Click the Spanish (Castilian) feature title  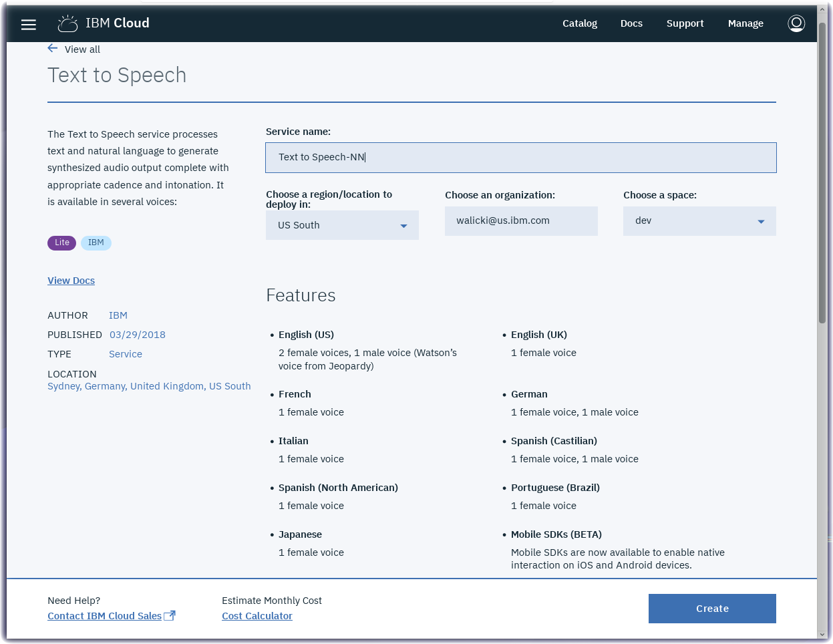[554, 441]
